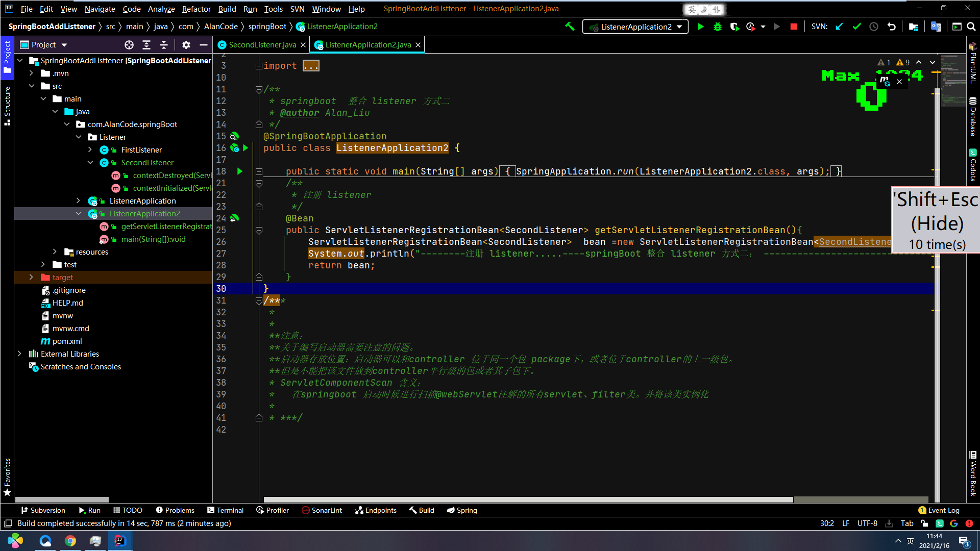Click the editor horizontal scrollbar
This screenshot has width=980, height=551.
[528, 499]
